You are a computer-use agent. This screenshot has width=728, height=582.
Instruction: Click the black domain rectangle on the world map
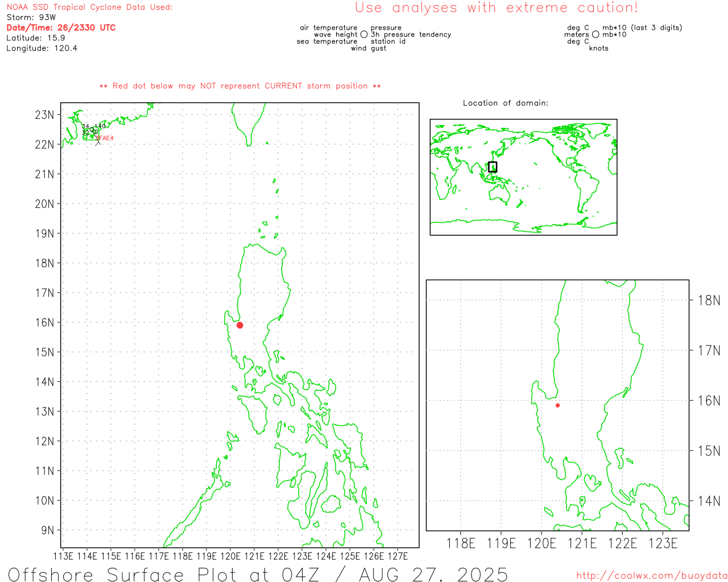tap(493, 167)
